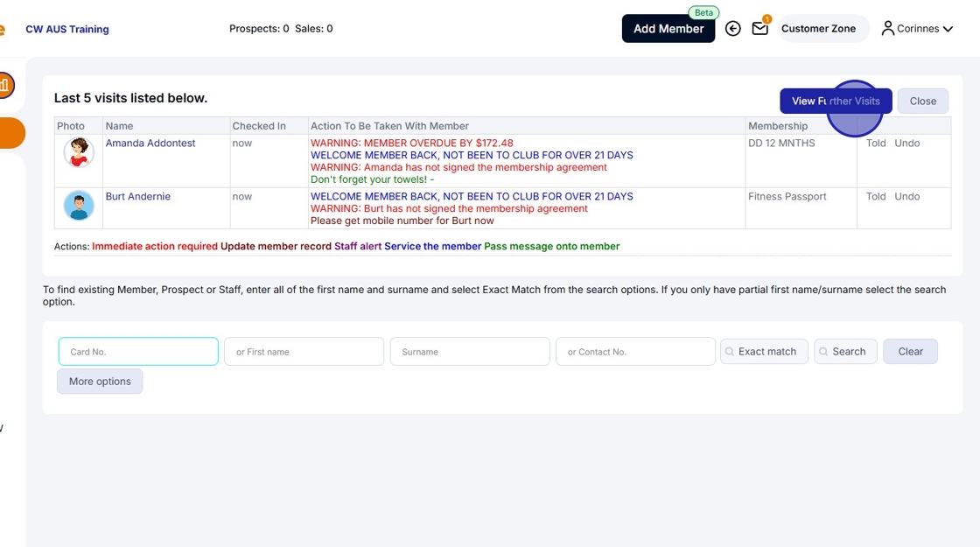Click the Exact match search button

coord(764,351)
